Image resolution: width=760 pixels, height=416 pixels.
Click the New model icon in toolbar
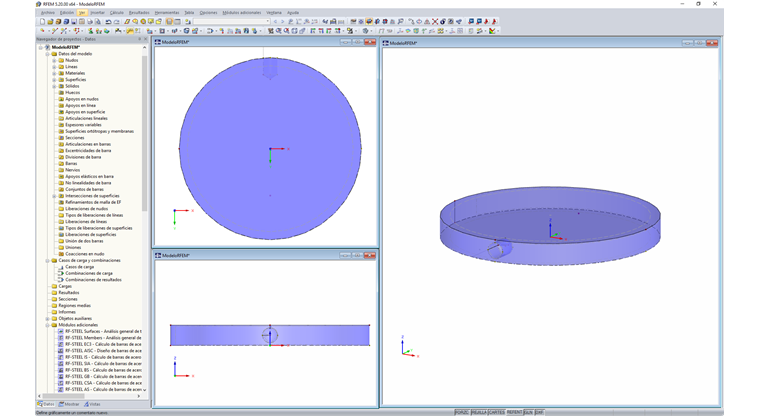click(x=42, y=21)
